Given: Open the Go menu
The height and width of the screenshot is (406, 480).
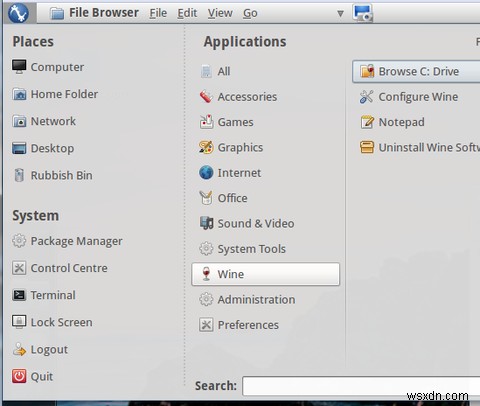Looking at the screenshot, I should point(250,13).
